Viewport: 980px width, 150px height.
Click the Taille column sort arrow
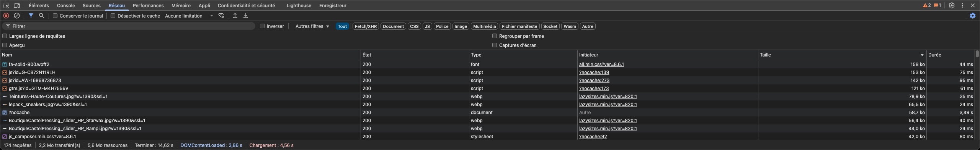[922, 55]
